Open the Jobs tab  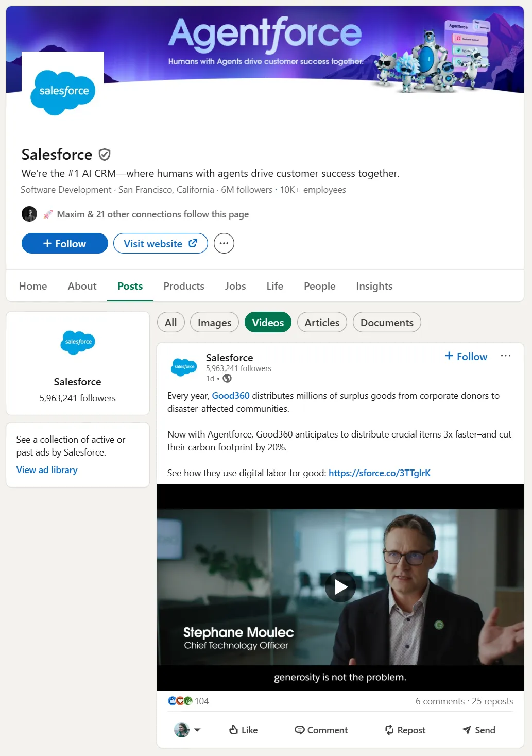point(235,286)
